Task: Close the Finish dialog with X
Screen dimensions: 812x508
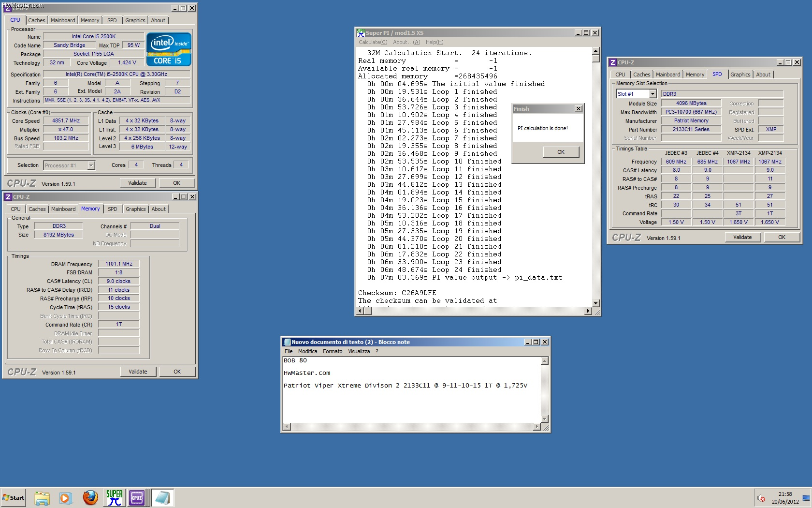Action: click(x=579, y=109)
